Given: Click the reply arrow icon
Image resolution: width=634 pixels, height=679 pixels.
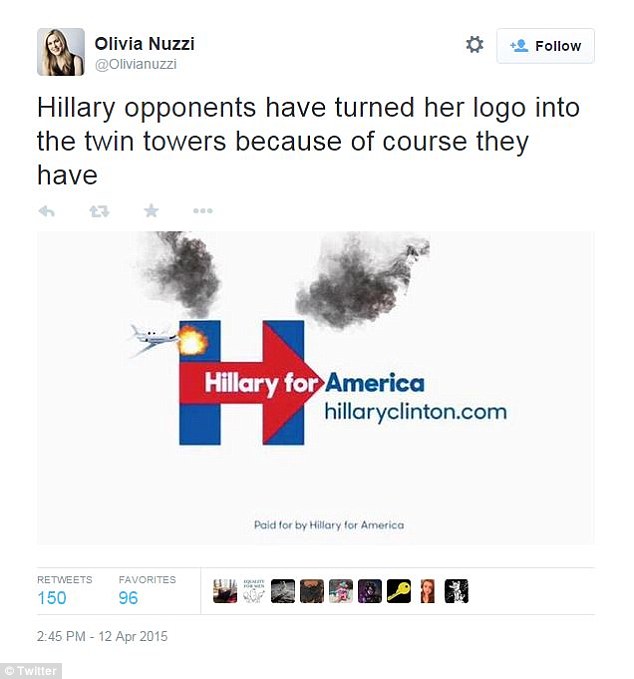Looking at the screenshot, I should [46, 211].
